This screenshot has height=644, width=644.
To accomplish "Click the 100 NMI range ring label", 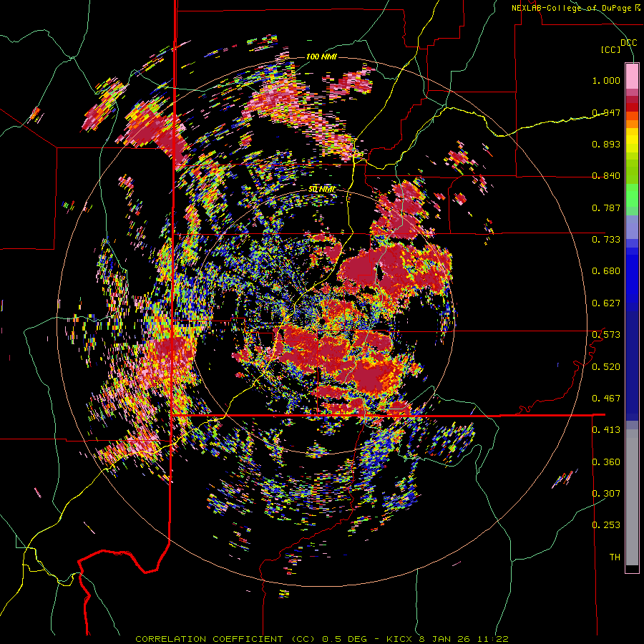I will (321, 57).
